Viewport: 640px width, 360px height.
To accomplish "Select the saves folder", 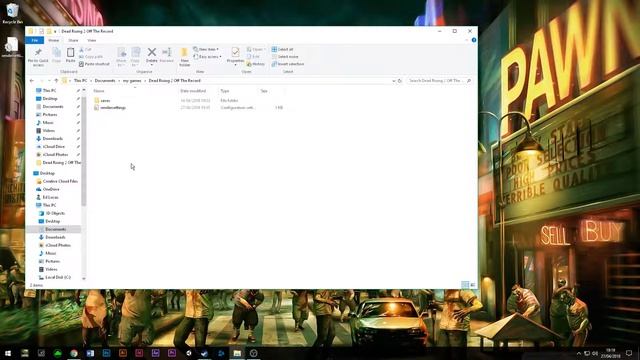I will point(105,100).
